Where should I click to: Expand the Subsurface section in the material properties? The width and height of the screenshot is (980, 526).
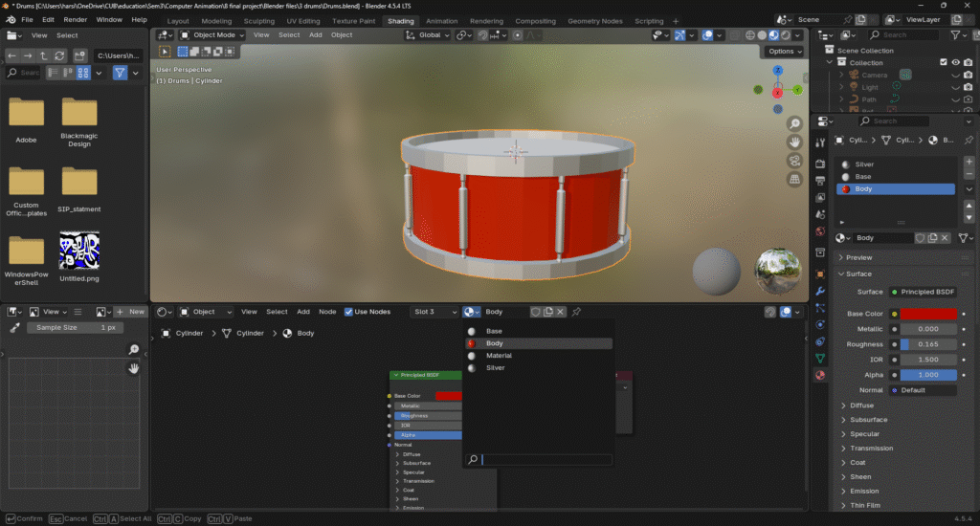pos(869,420)
